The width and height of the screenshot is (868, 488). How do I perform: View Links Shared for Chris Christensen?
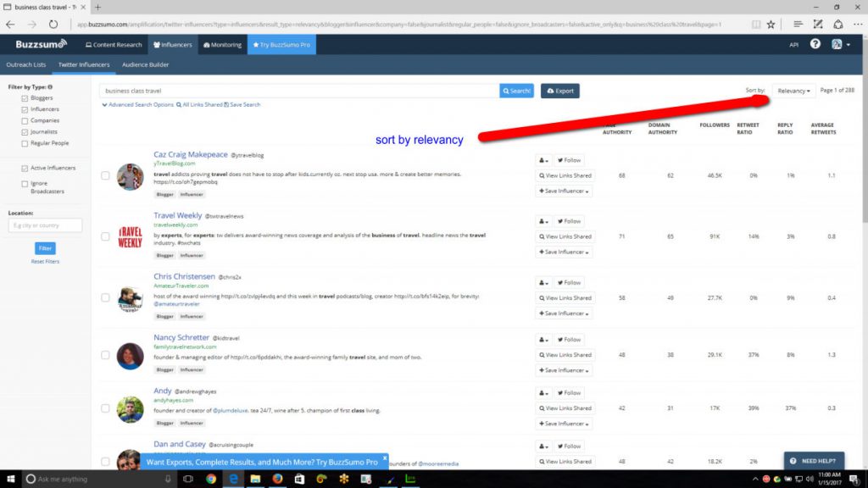(565, 297)
